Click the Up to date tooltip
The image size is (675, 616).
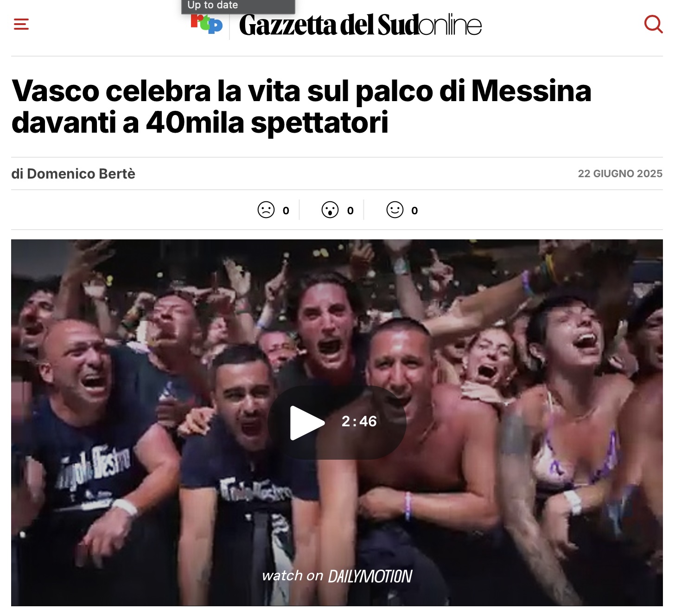click(238, 6)
